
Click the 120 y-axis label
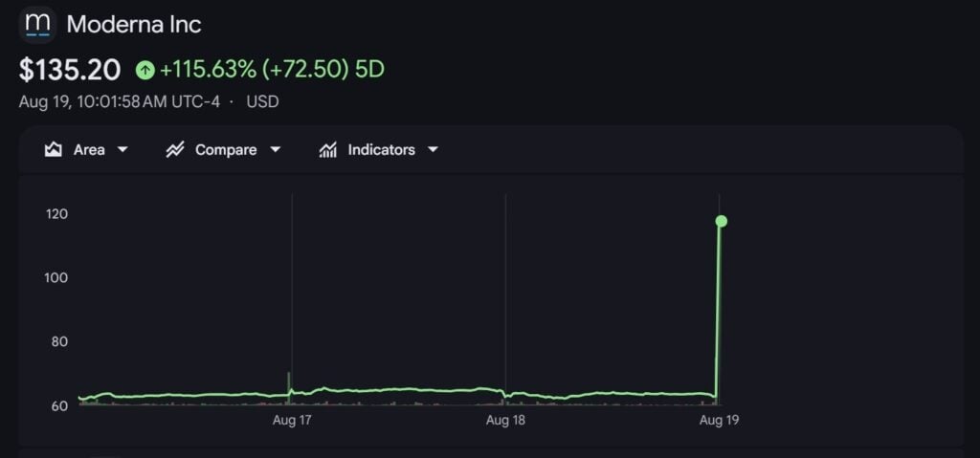56,214
